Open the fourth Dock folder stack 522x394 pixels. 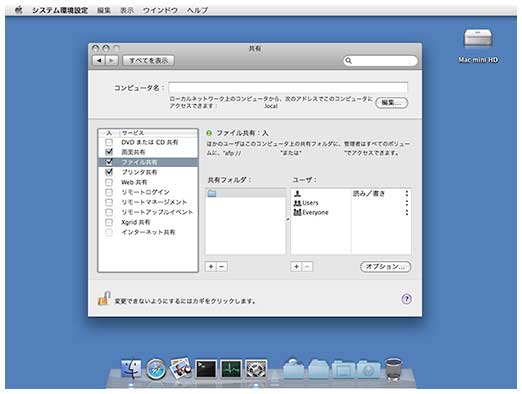point(368,369)
